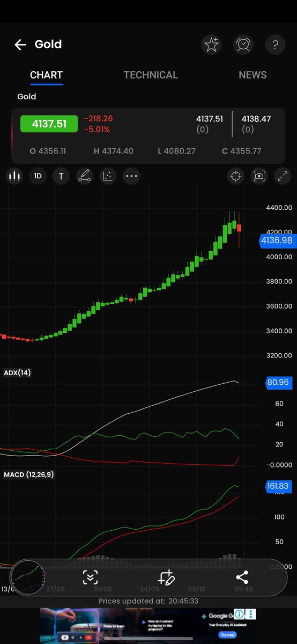297x644 pixels.
Task: Select the 4137.51 (0) sell quote
Action: 210,124
